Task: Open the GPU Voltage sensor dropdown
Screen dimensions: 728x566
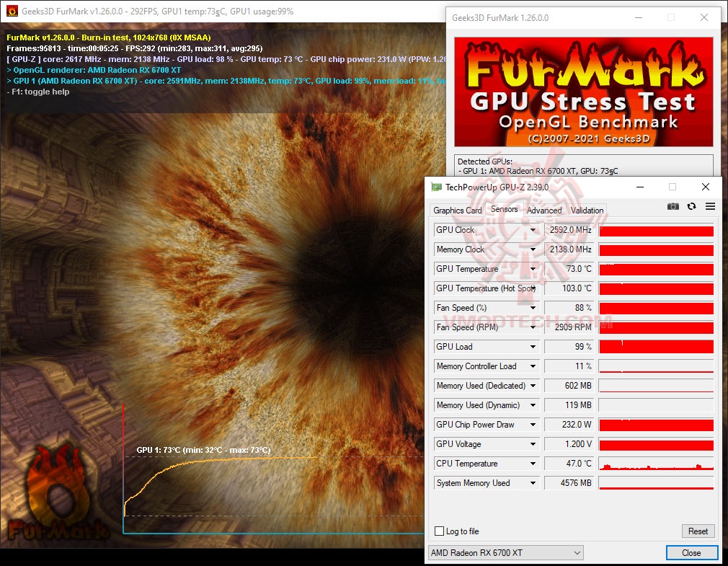Action: (x=533, y=444)
